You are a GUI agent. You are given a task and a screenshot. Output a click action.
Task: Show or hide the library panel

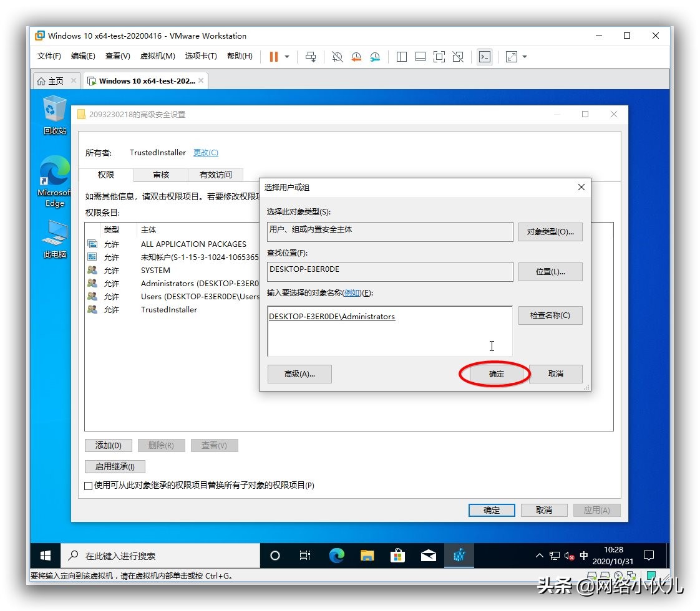tap(402, 57)
